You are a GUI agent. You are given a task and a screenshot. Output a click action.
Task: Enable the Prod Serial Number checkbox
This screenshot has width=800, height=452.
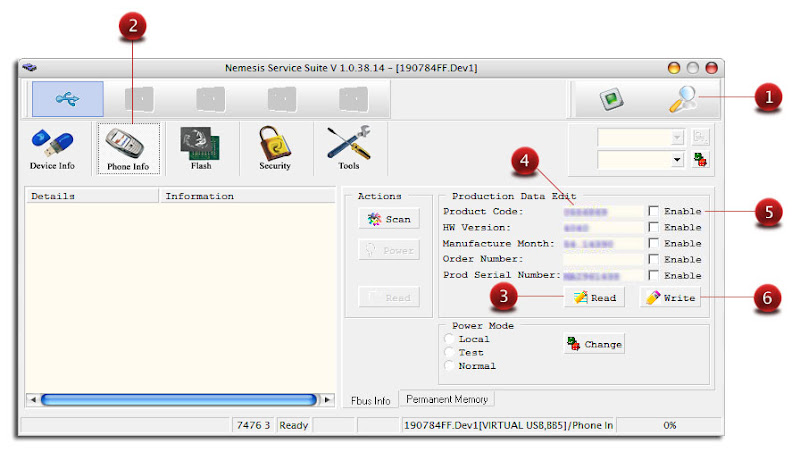pos(654,275)
